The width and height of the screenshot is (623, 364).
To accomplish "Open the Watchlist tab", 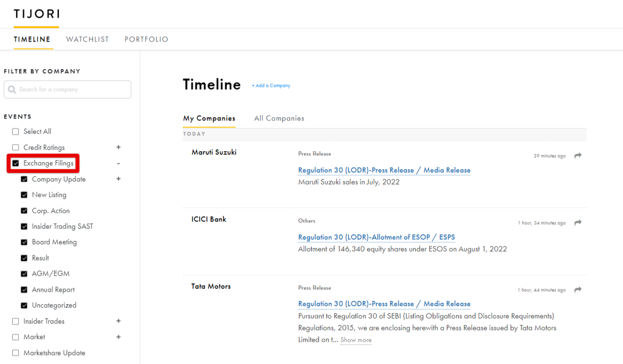I will point(87,40).
